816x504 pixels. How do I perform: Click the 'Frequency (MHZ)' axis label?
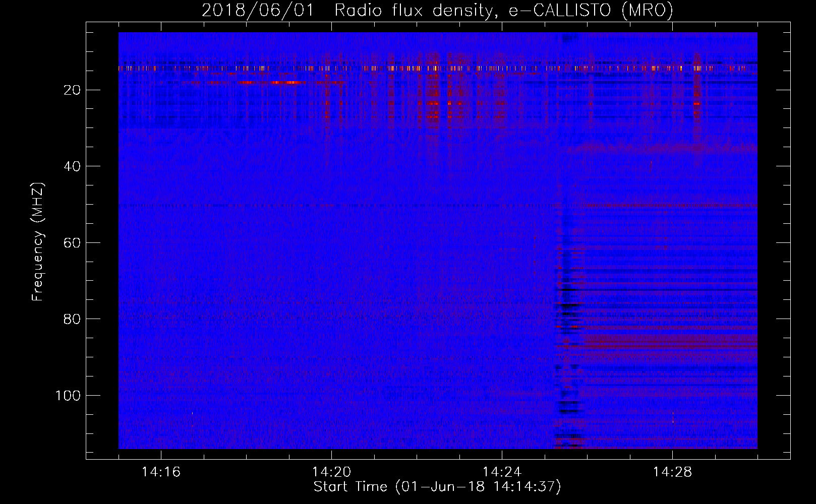coord(38,242)
